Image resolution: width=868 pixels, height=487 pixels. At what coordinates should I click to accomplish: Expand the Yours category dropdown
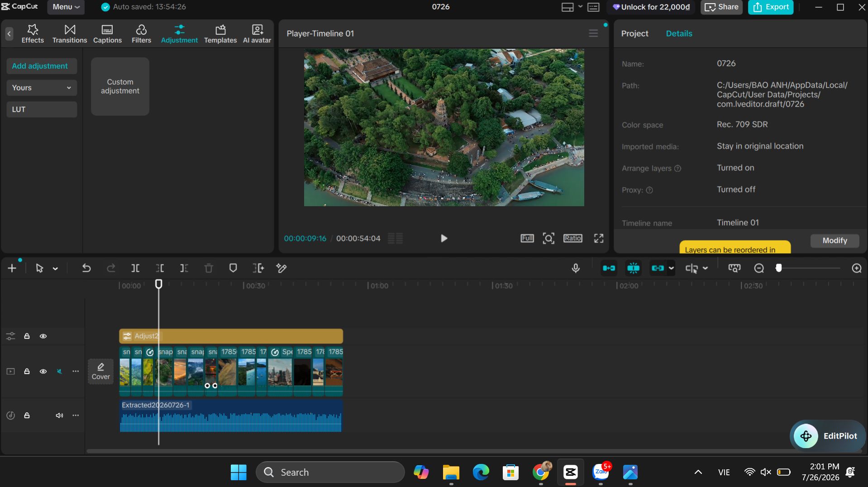pyautogui.click(x=42, y=88)
